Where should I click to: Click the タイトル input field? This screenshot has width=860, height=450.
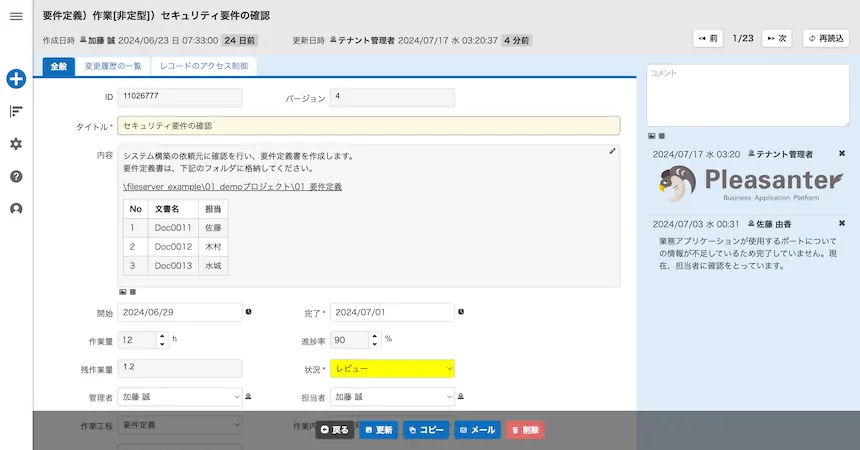pyautogui.click(x=369, y=126)
